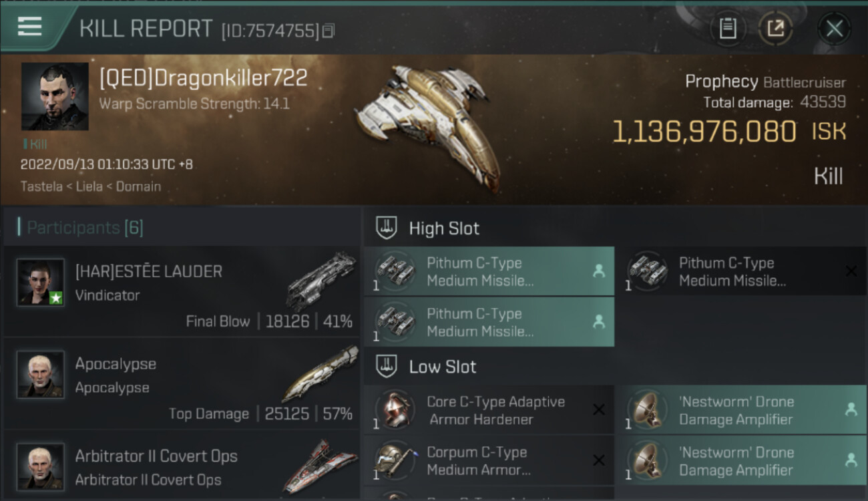
Task: View Dragonkiller722's character portrait
Action: pos(55,96)
